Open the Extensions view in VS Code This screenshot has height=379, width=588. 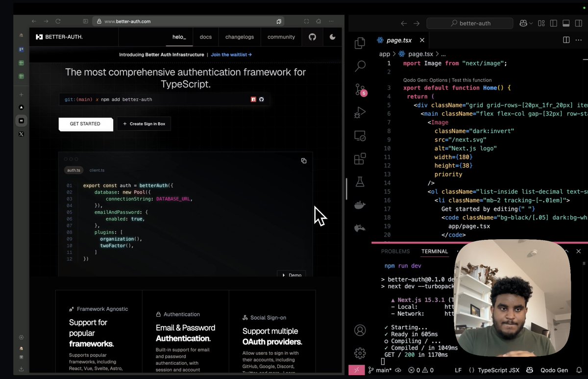coord(360,158)
